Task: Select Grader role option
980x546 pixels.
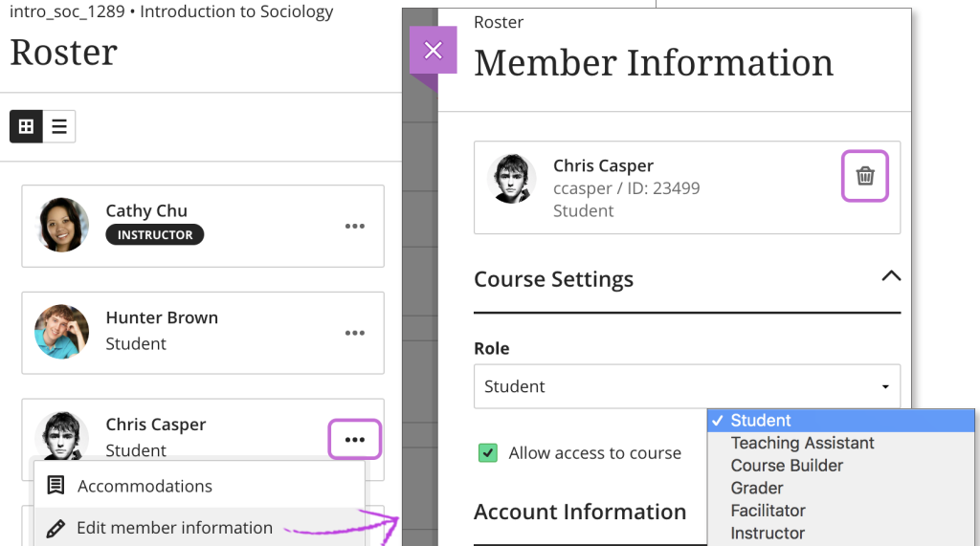Action: coord(840,488)
